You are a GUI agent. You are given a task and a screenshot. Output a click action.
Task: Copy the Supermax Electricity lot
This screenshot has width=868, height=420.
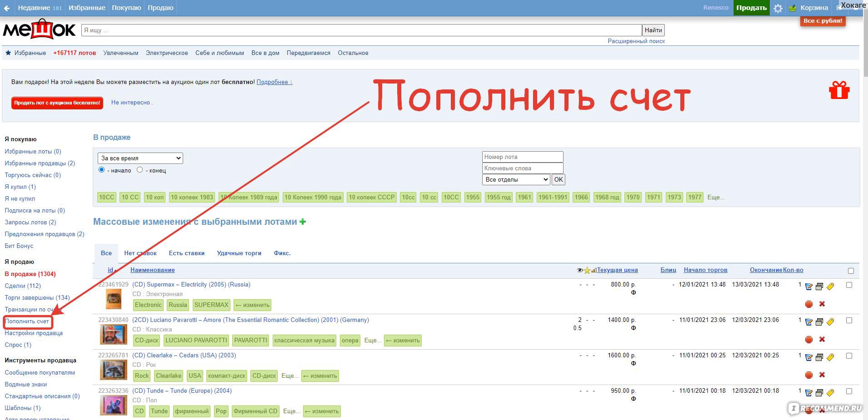point(819,287)
